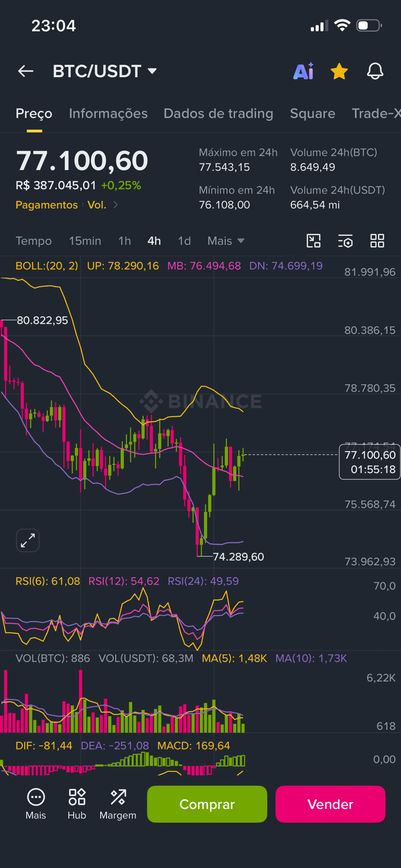Tap the BTC/USDT pair title
Screen dimensions: 401x868
click(97, 71)
